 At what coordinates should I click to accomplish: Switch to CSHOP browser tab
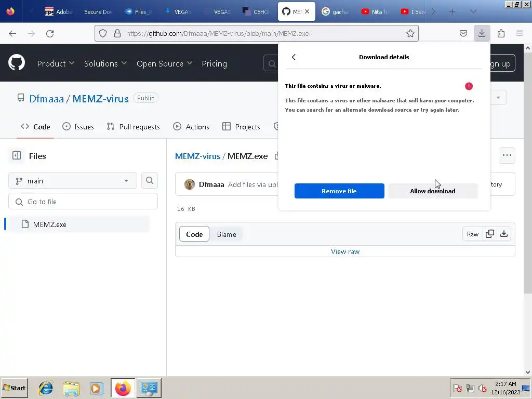(257, 11)
